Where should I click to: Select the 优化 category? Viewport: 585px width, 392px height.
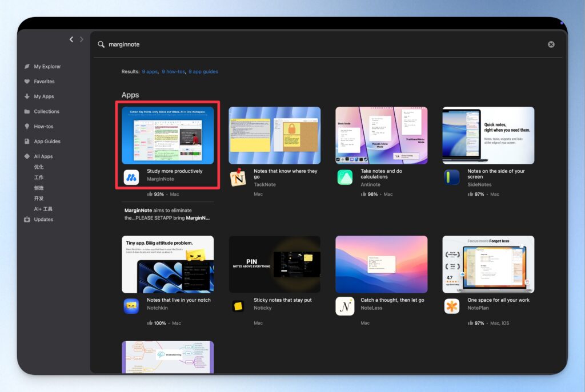(x=39, y=167)
